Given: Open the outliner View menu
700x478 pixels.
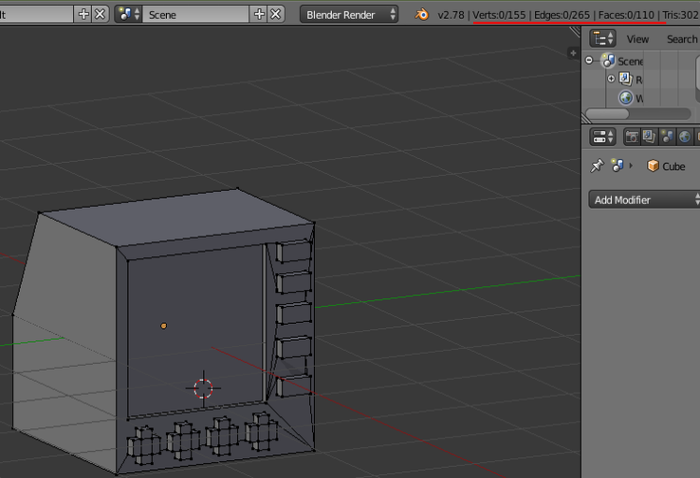Looking at the screenshot, I should point(637,39).
